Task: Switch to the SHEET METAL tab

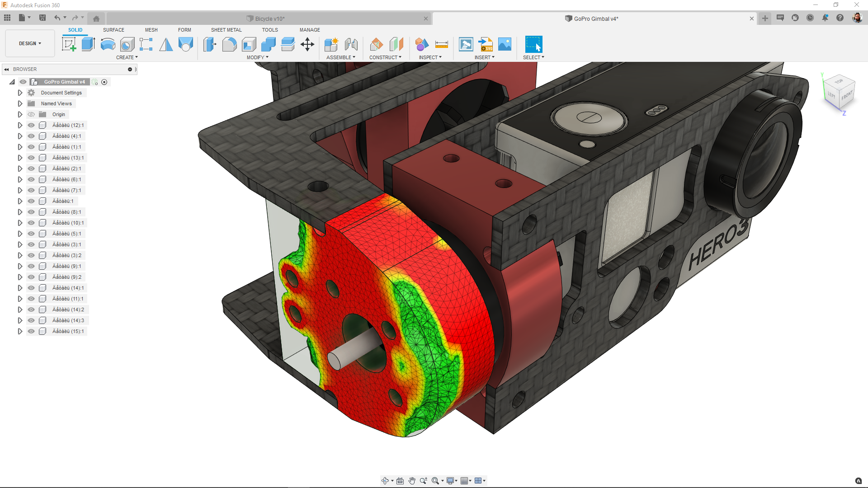Action: (x=226, y=30)
